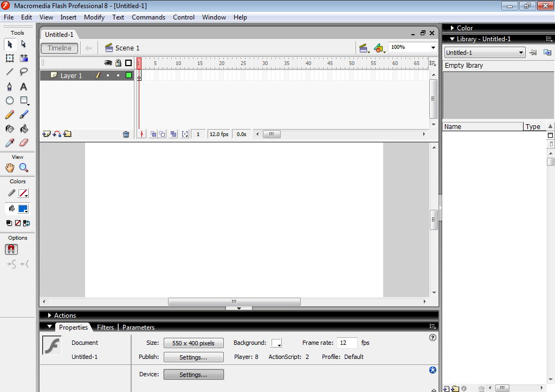
Task: Select the Line tool
Action: click(x=10, y=72)
